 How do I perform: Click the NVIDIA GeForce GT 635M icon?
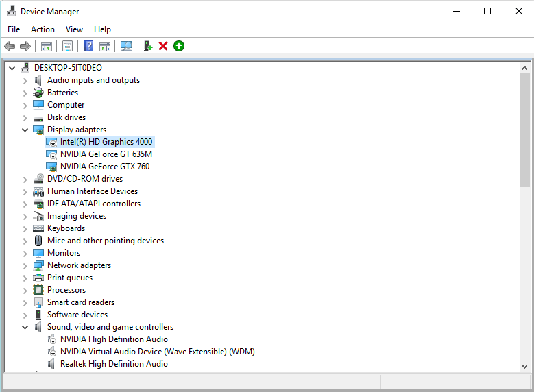(x=51, y=154)
